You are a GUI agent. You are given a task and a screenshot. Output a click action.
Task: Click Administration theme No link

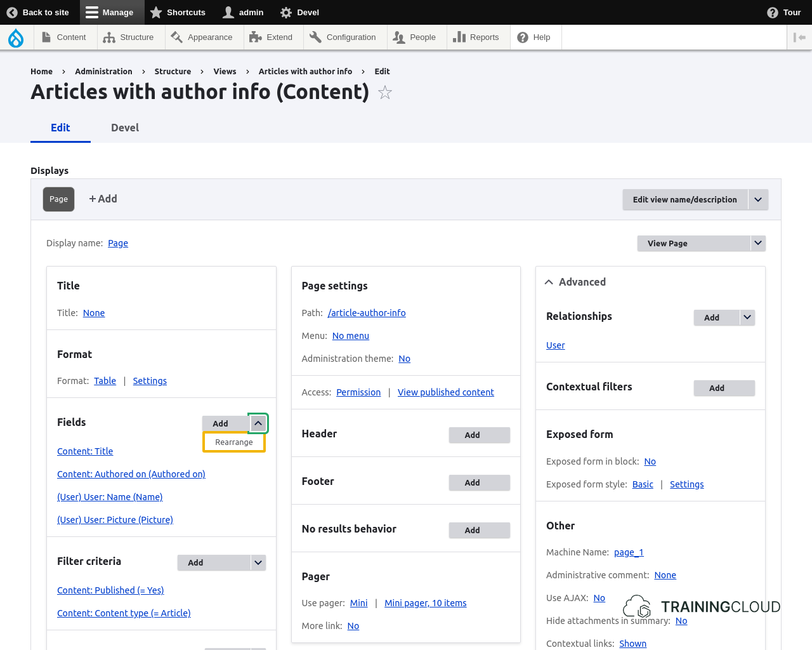[x=405, y=359]
